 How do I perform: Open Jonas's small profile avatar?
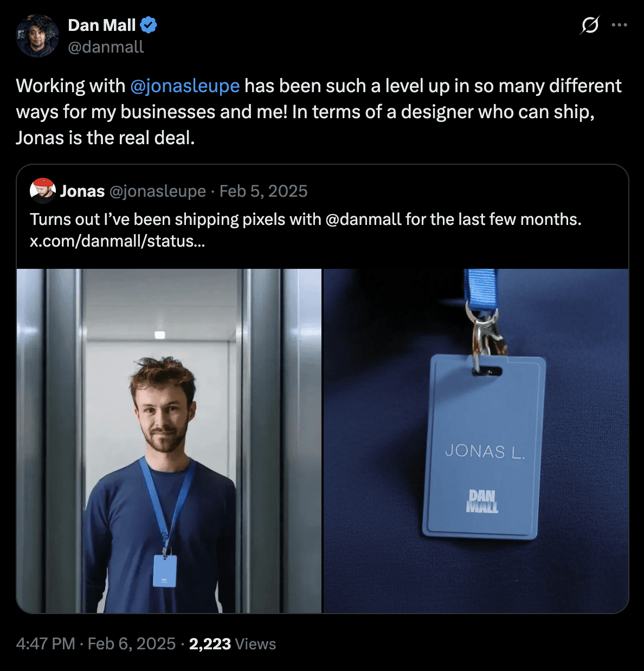click(43, 191)
